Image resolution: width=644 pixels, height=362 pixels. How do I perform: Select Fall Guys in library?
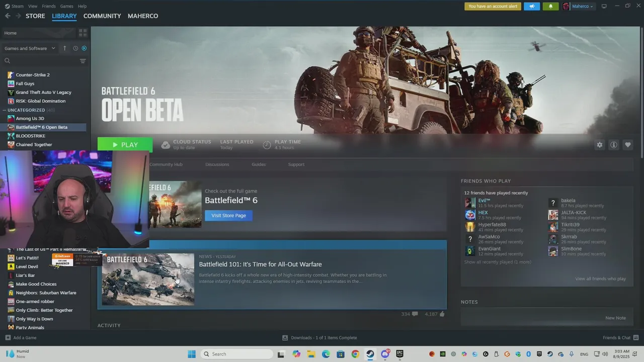coord(25,83)
